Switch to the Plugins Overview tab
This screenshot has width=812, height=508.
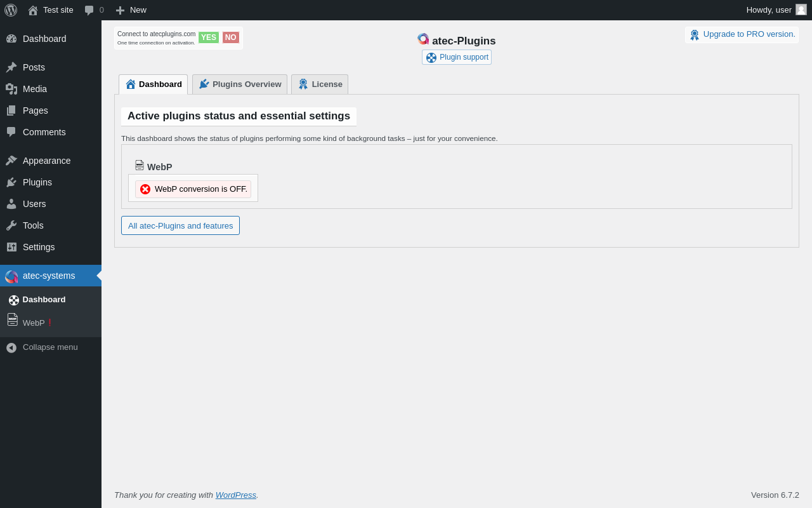(x=240, y=84)
